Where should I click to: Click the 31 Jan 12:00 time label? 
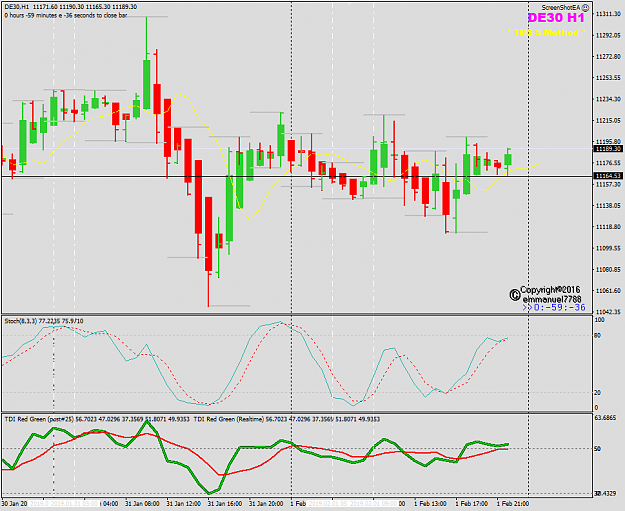[x=183, y=504]
